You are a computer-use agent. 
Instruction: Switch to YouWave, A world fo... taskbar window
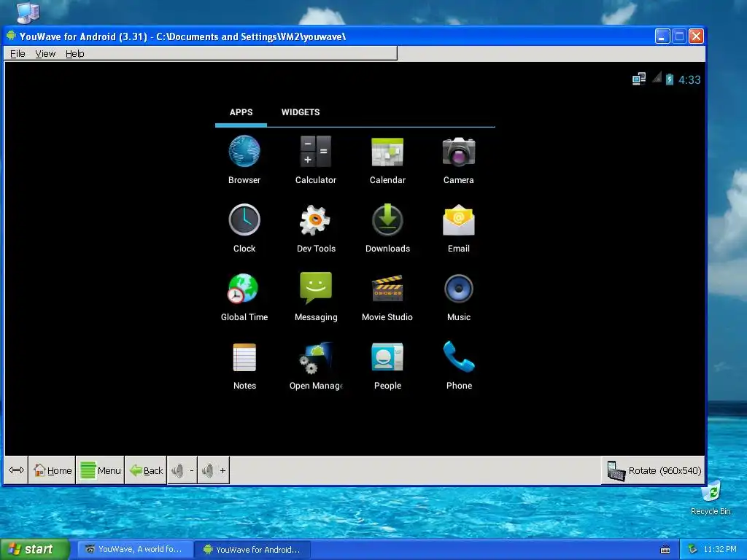[x=134, y=549]
